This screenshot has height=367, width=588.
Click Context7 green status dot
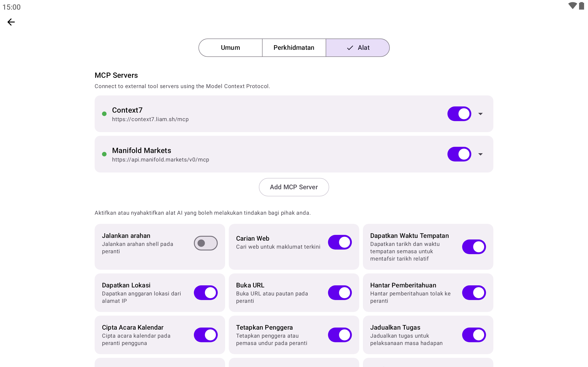[104, 114]
